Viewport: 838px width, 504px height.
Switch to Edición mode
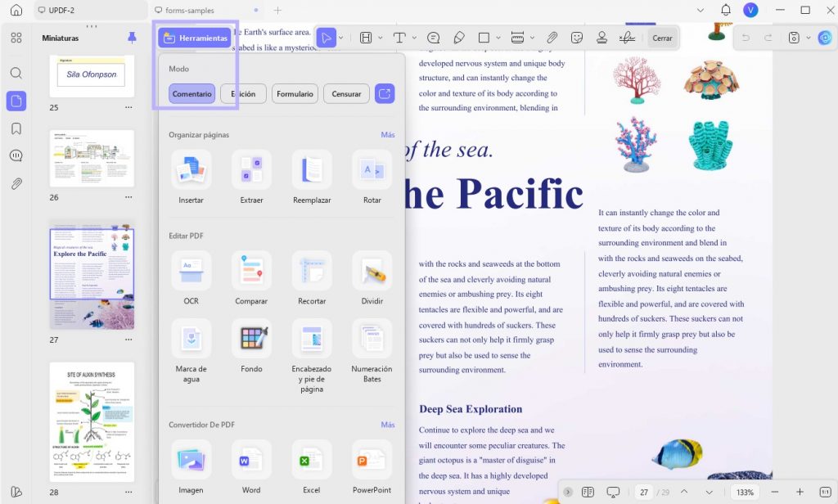243,93
